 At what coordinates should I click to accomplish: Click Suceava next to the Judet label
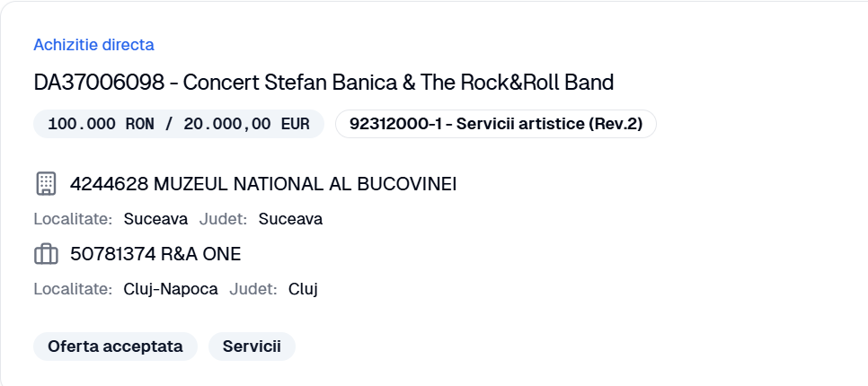coord(290,219)
